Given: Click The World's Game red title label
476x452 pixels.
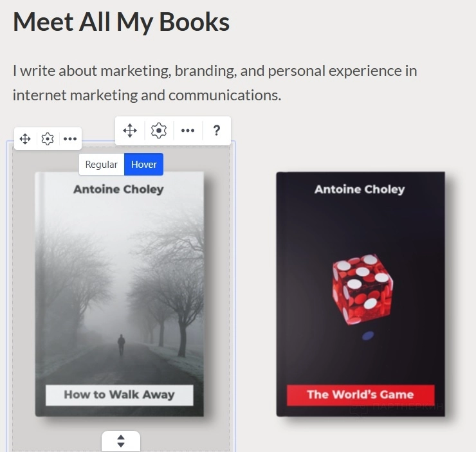Looking at the screenshot, I should 361,395.
